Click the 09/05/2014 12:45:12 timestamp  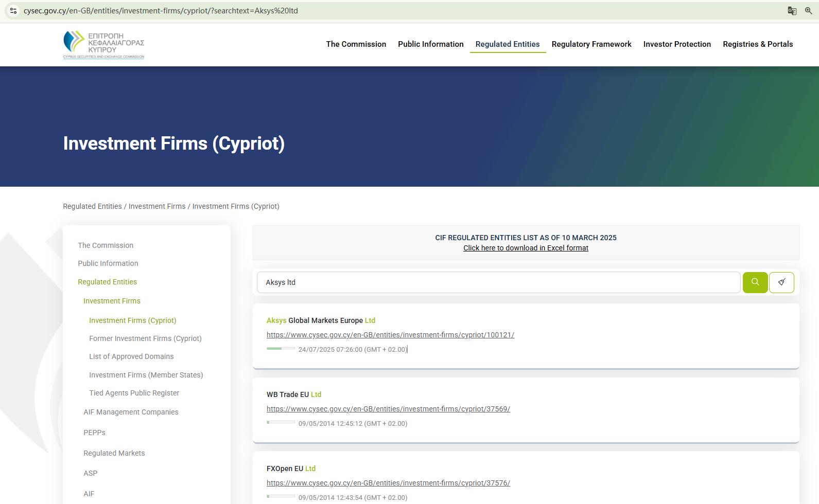click(353, 423)
